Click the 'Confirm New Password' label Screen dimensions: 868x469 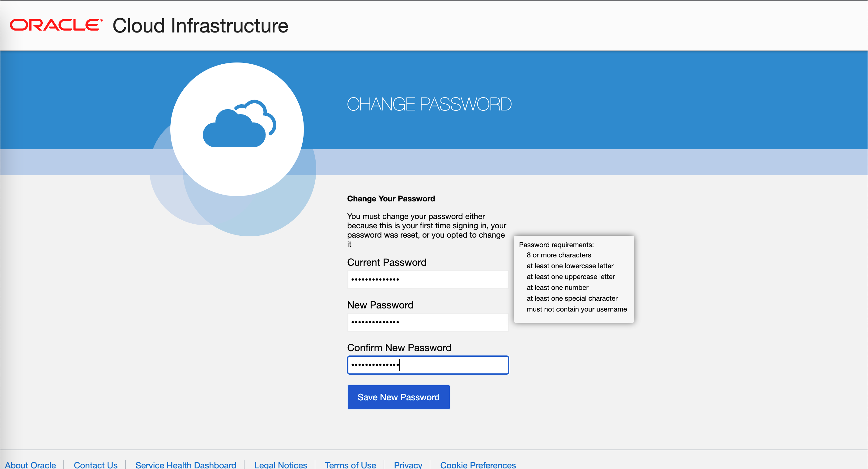[399, 348]
